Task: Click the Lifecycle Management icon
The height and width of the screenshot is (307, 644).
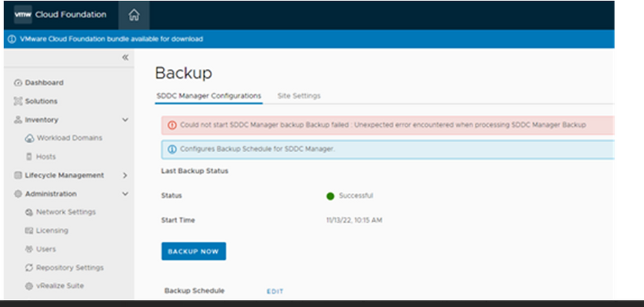Action: (x=17, y=175)
